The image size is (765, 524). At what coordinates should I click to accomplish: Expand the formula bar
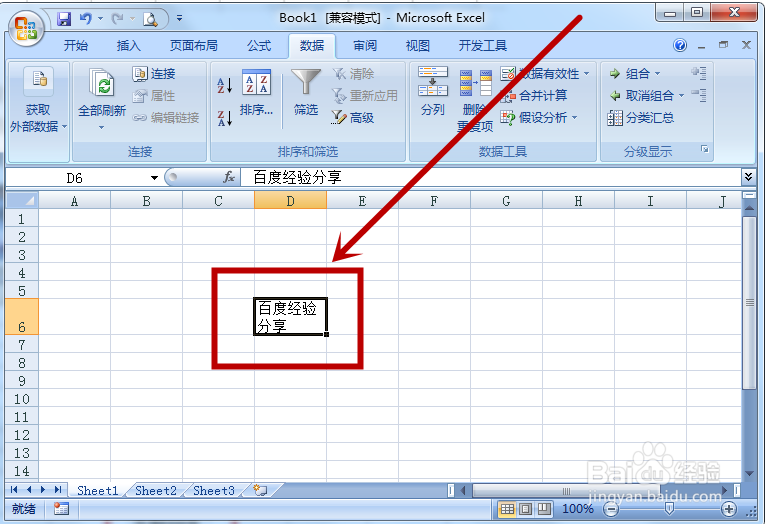tap(748, 177)
